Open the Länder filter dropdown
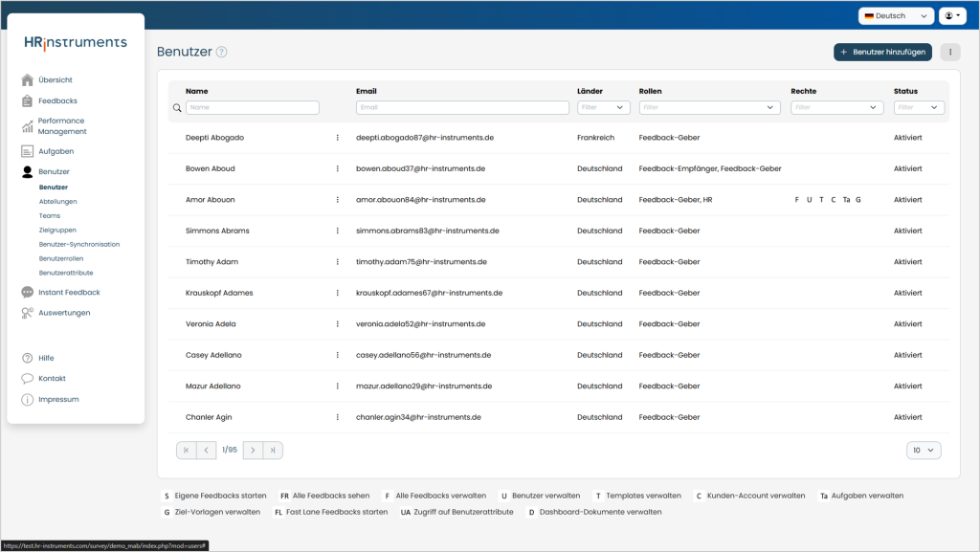Screen dimensions: 980x552 (x=603, y=107)
